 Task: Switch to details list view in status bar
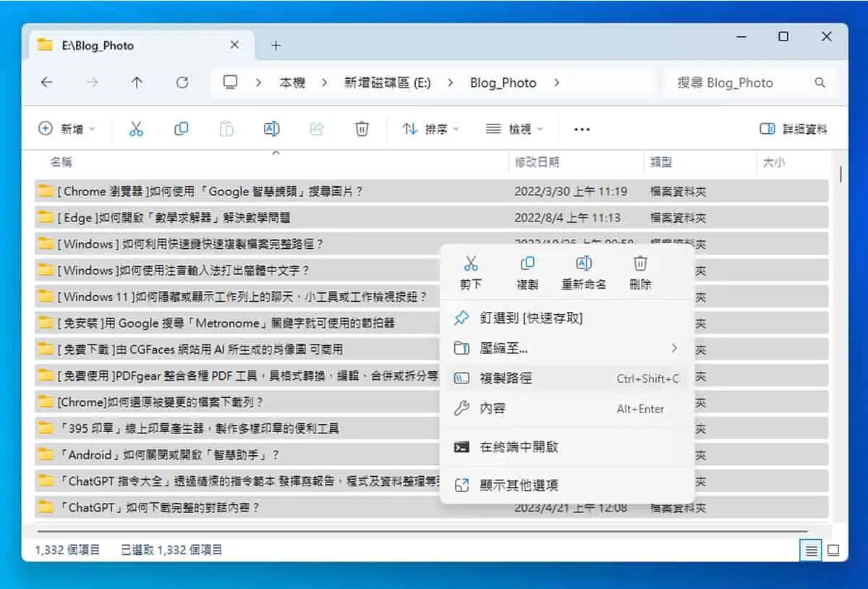(x=811, y=551)
